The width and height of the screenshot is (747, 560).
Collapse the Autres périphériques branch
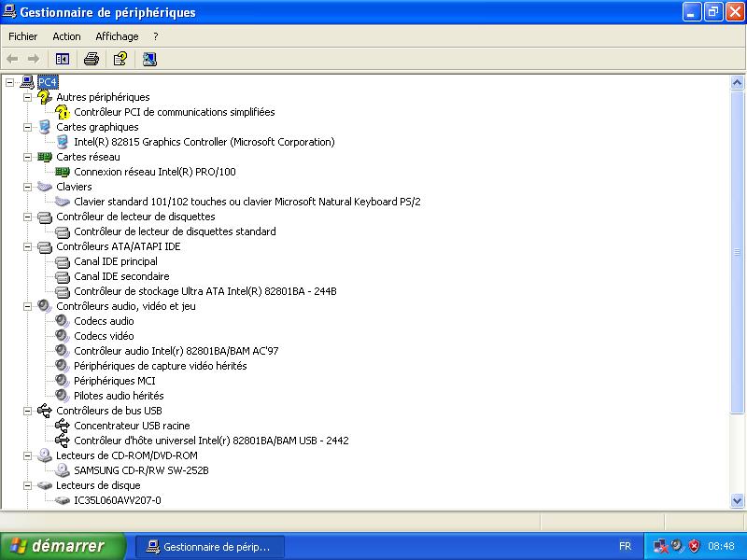click(x=28, y=97)
